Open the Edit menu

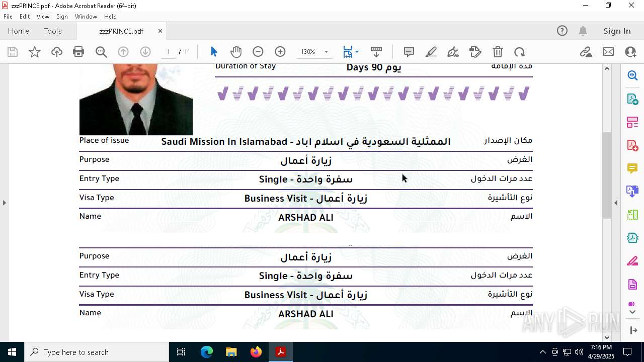25,17
